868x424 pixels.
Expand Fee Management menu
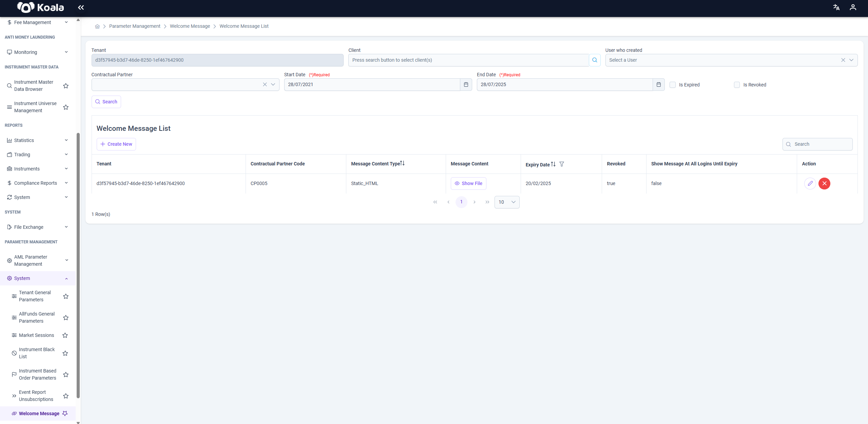point(38,22)
